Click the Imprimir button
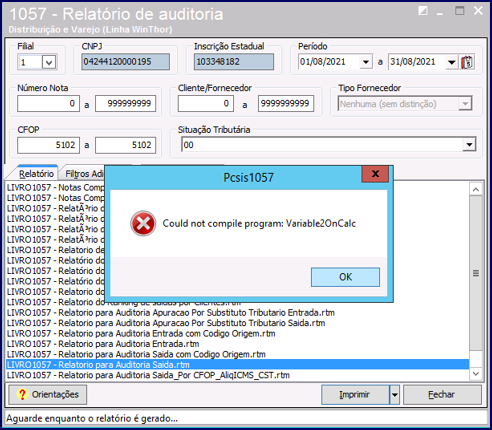Viewport: 492px width, 430px height. tap(355, 395)
